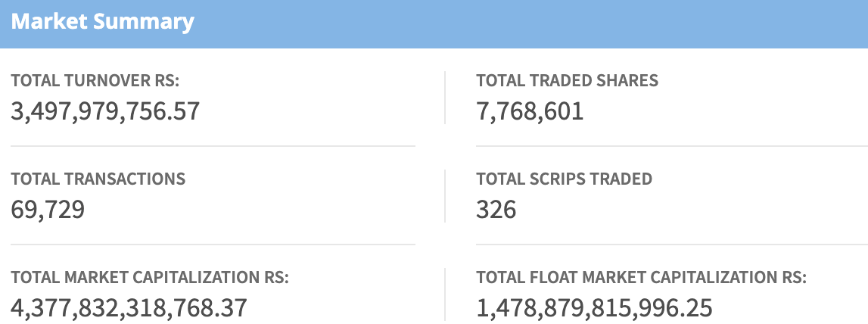This screenshot has width=868, height=324.
Task: Click the transactions value 69,729
Action: pyautogui.click(x=48, y=210)
